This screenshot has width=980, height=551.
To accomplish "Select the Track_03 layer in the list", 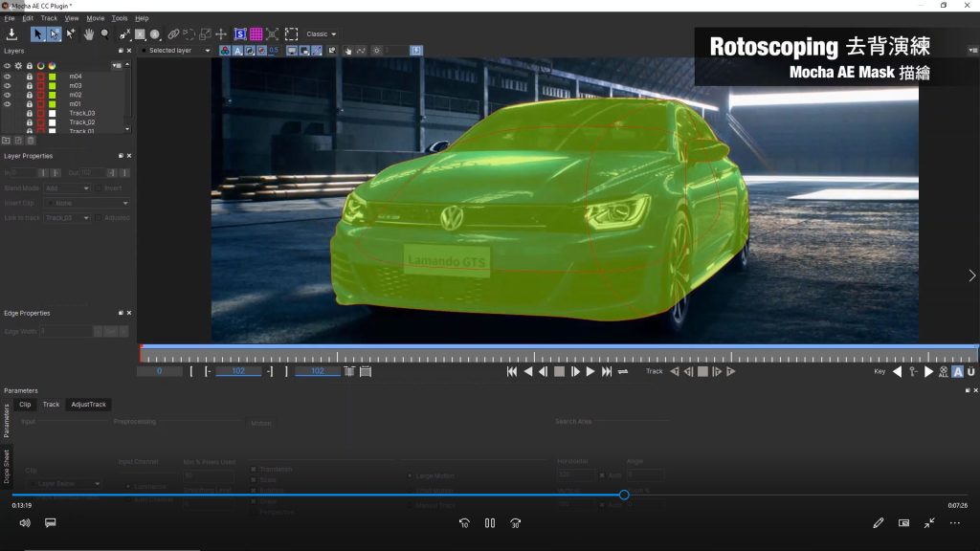I will pos(81,113).
